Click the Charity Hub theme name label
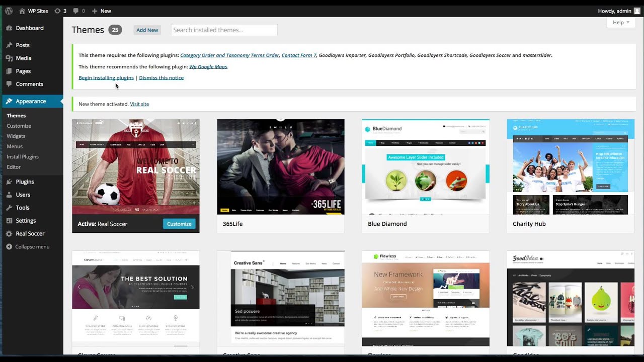Viewport: 644px width, 362px height. point(529,224)
